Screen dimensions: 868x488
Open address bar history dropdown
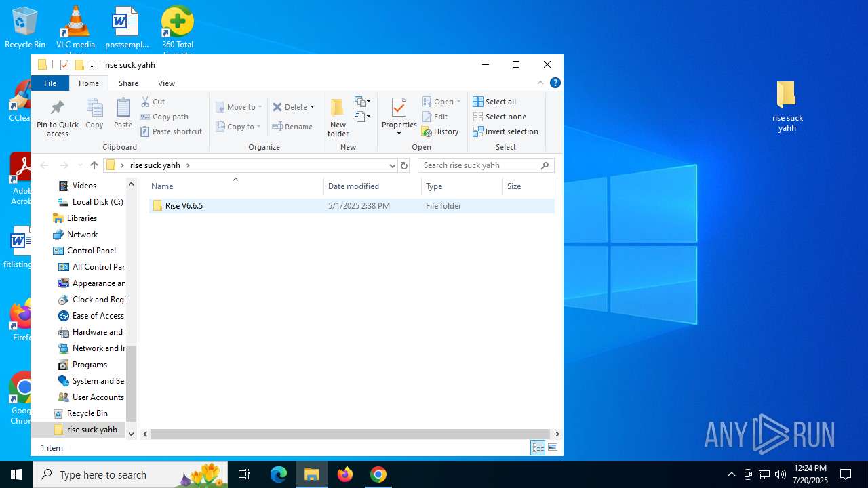click(392, 165)
